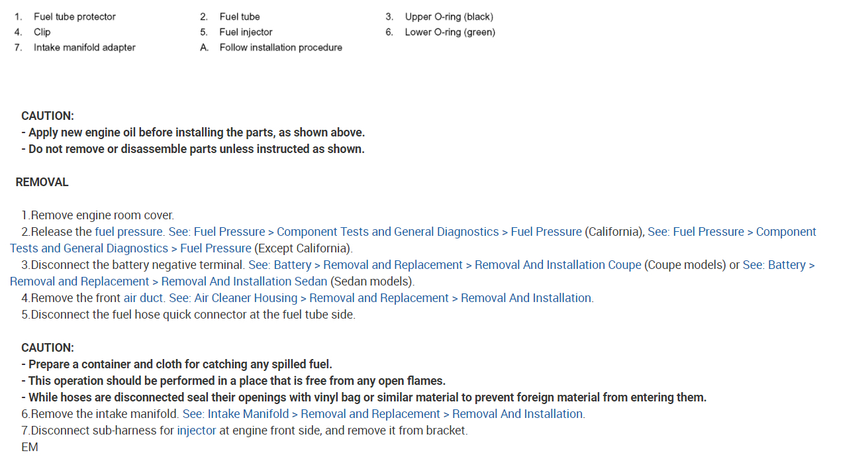Click legend item "Clip"
The height and width of the screenshot is (467, 868).
coord(42,32)
